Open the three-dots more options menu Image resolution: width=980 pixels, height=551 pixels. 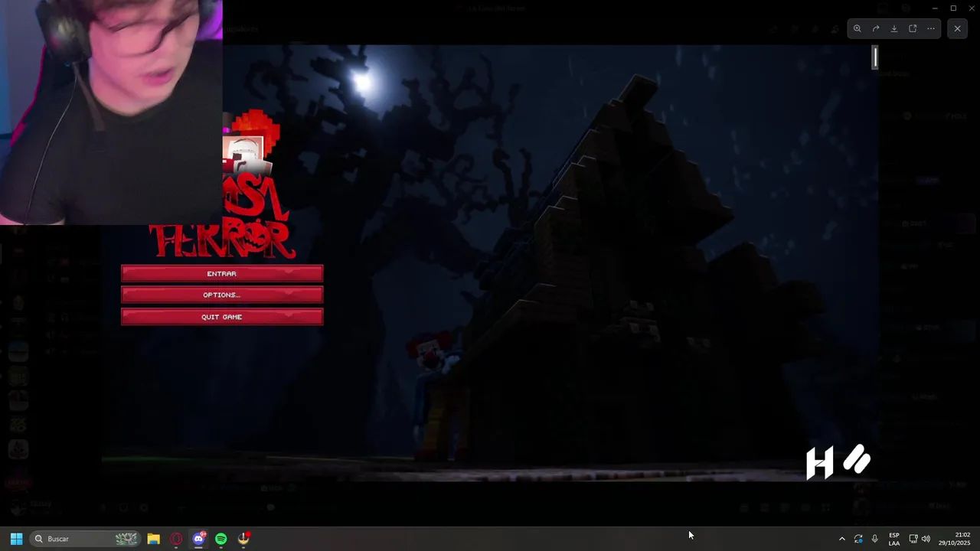931,28
